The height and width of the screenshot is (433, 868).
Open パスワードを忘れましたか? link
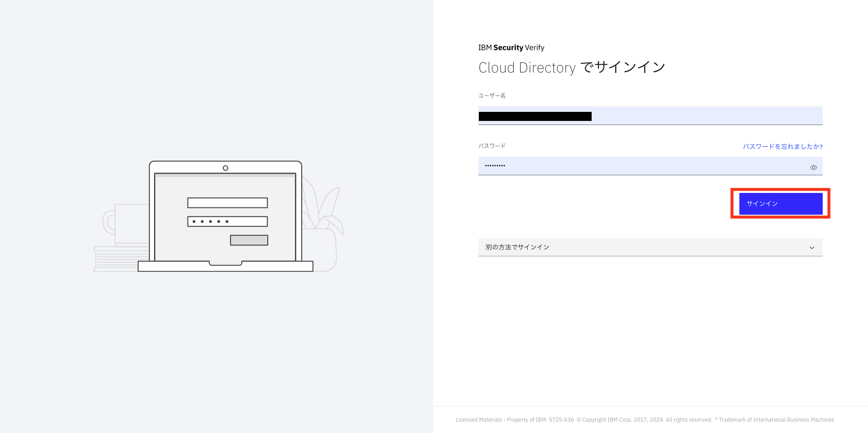782,146
